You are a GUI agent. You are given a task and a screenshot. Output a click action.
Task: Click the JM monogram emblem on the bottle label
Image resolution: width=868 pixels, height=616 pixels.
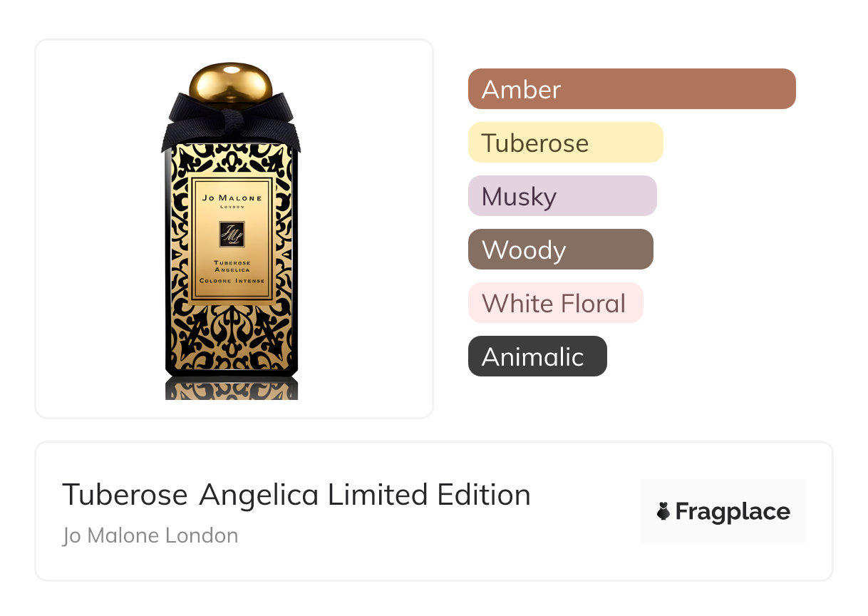(x=232, y=234)
